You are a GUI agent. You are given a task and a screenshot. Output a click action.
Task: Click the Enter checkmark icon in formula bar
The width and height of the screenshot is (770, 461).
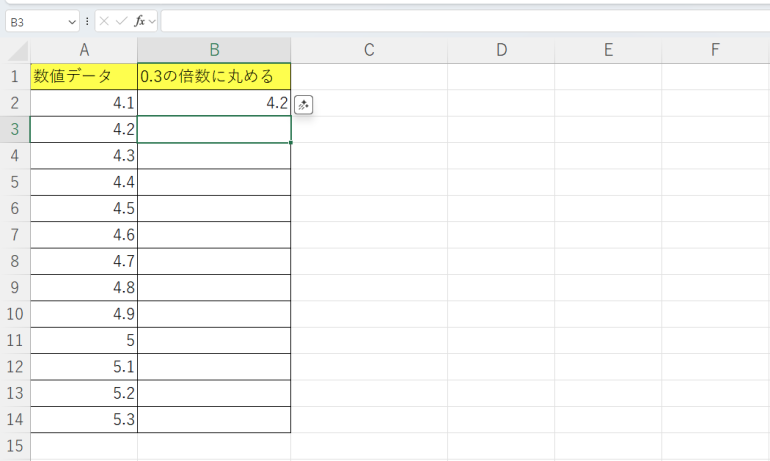[x=121, y=21]
